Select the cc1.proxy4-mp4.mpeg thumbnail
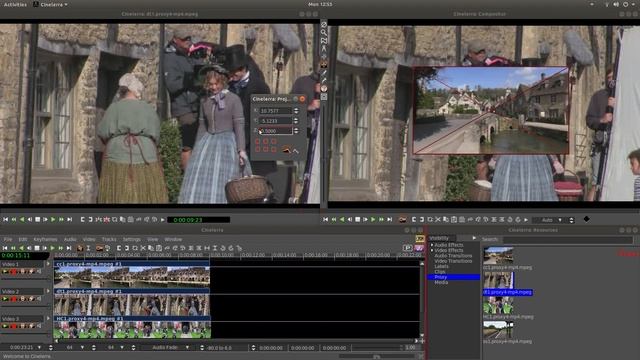The height and width of the screenshot is (360, 640). pos(498,256)
